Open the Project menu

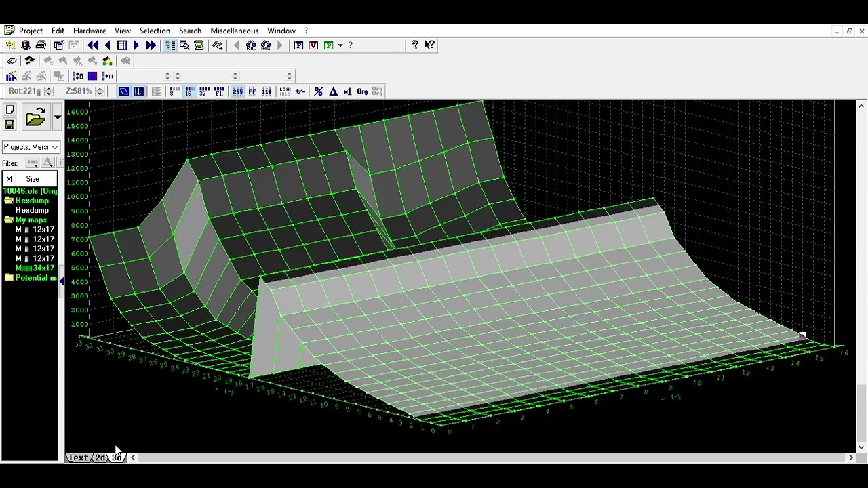click(x=31, y=30)
